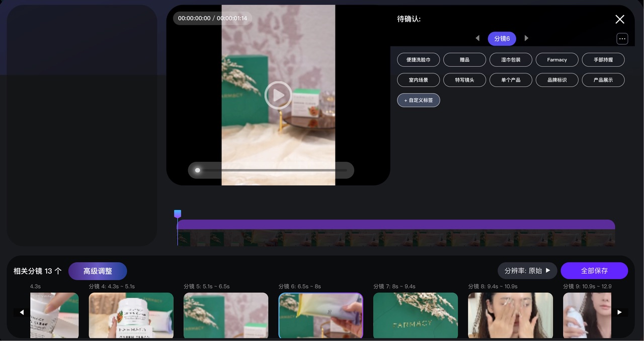Close the 待确认 panel
Viewport: 644px width, 341px height.
pyautogui.click(x=619, y=19)
